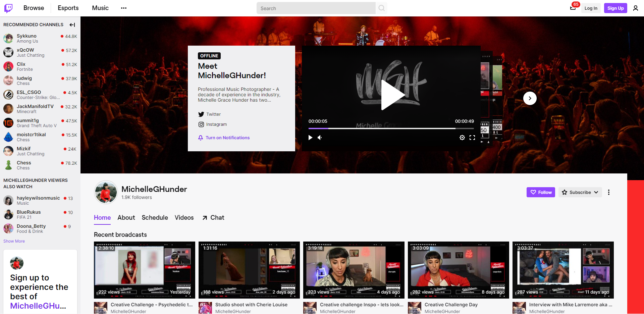Click the OFFLINE status badge
Screen dimensions: 644x314
click(209, 56)
